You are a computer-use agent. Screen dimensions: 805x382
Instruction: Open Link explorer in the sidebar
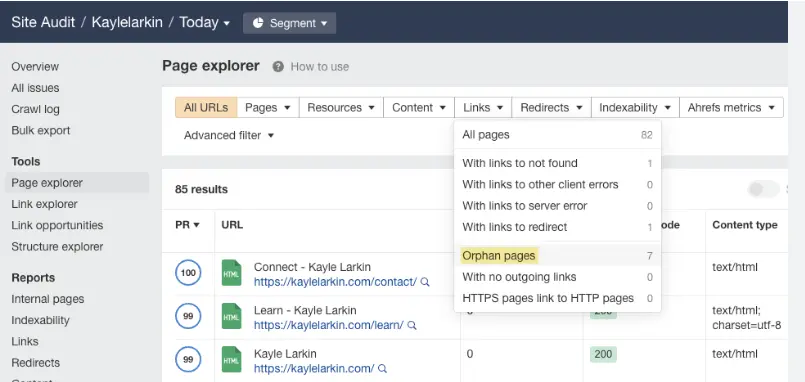(44, 204)
